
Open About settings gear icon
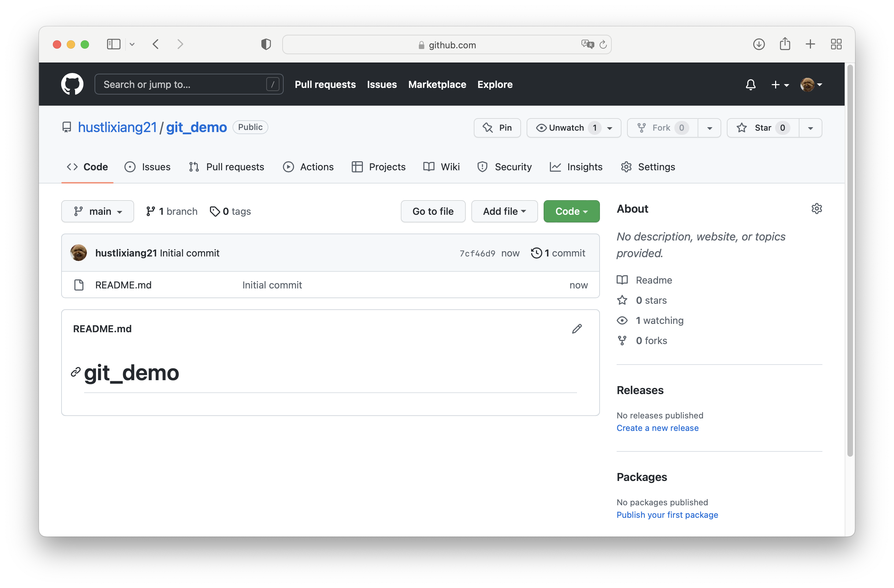coord(816,209)
